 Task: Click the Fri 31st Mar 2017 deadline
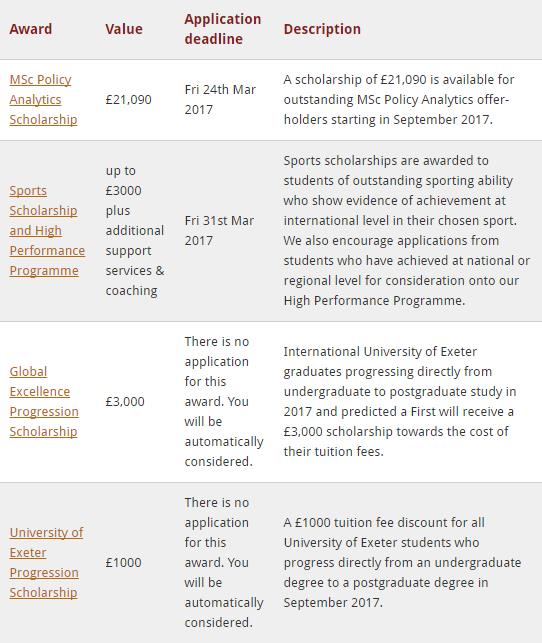coord(219,230)
